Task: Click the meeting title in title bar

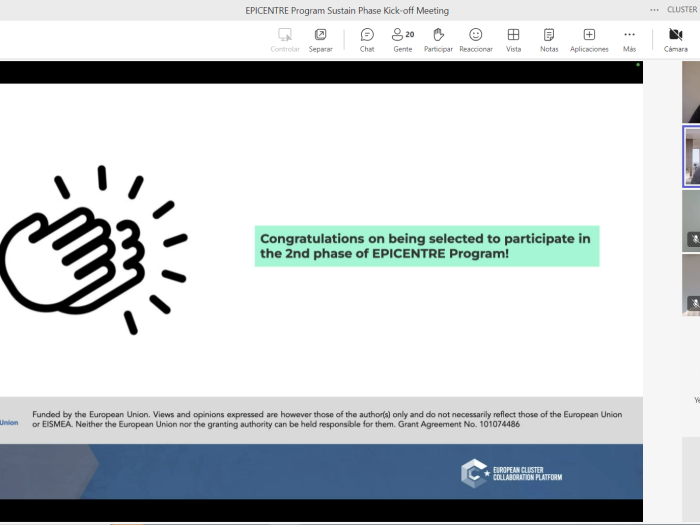Action: 347,10
